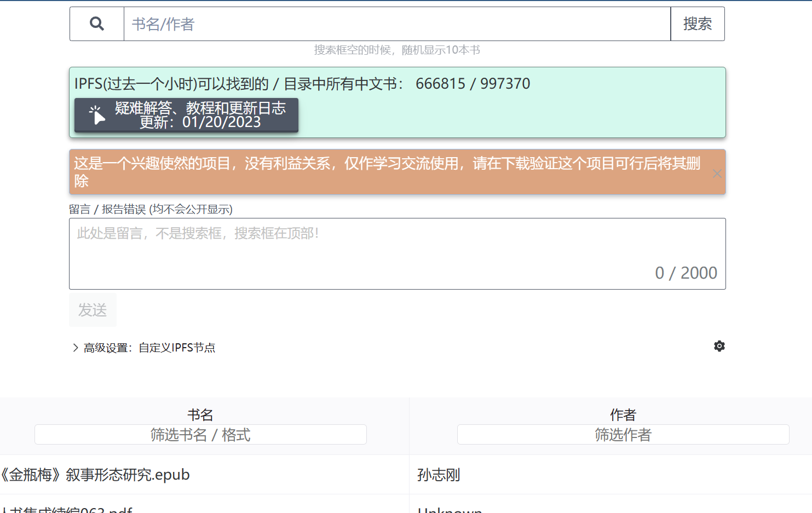This screenshot has height=513, width=812.
Task: Click the 留言 / 报告错误 label
Action: [x=151, y=209]
